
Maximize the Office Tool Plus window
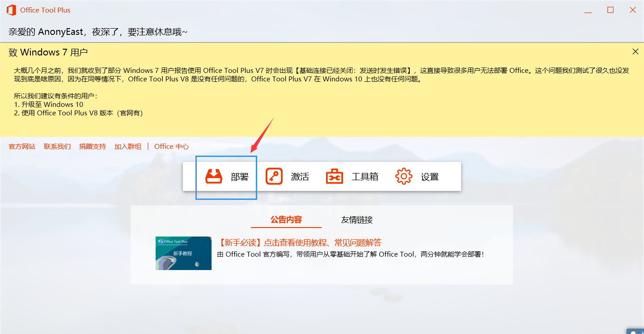coord(610,10)
